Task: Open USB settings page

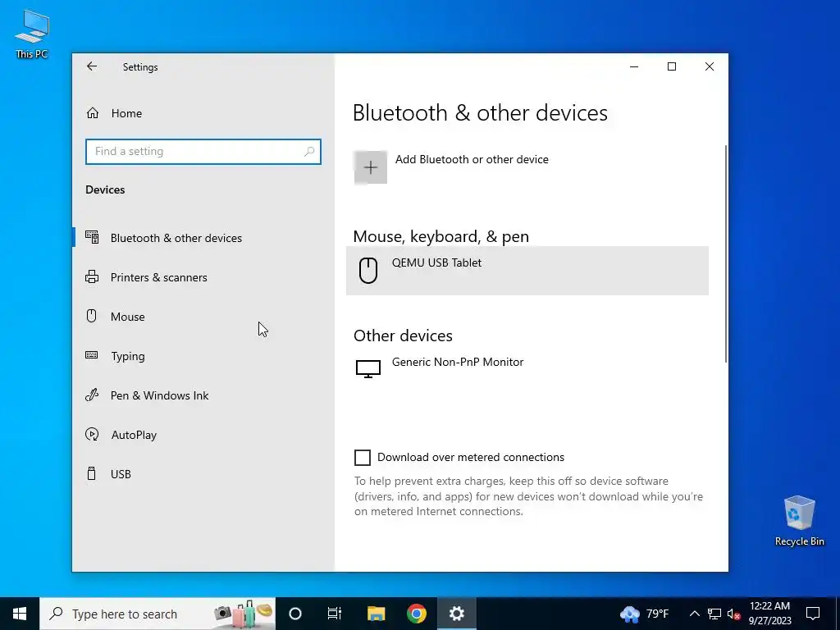Action: tap(203, 474)
